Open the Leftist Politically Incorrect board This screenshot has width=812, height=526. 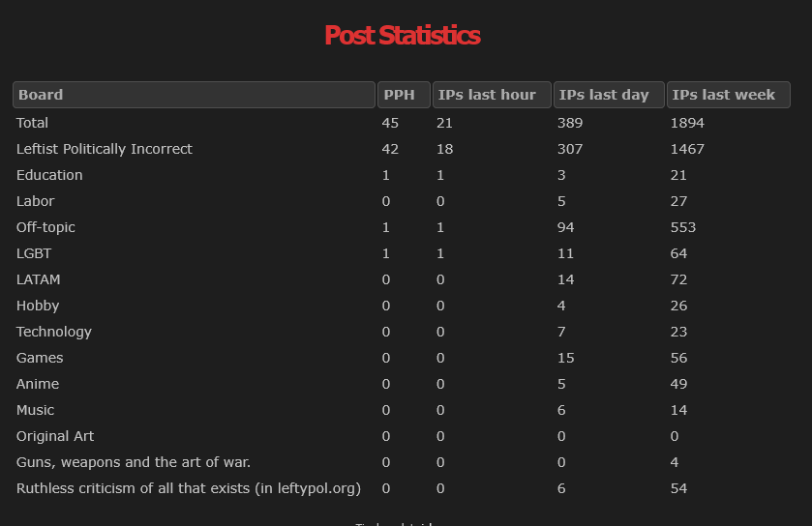coord(105,149)
